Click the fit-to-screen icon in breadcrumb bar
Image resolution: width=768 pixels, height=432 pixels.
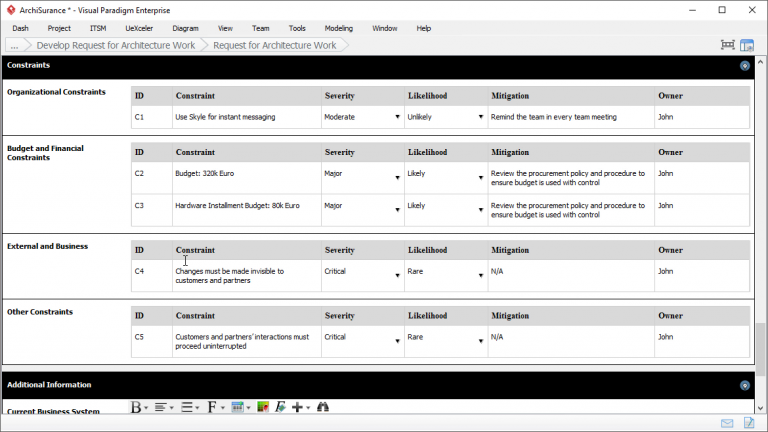pyautogui.click(x=727, y=45)
